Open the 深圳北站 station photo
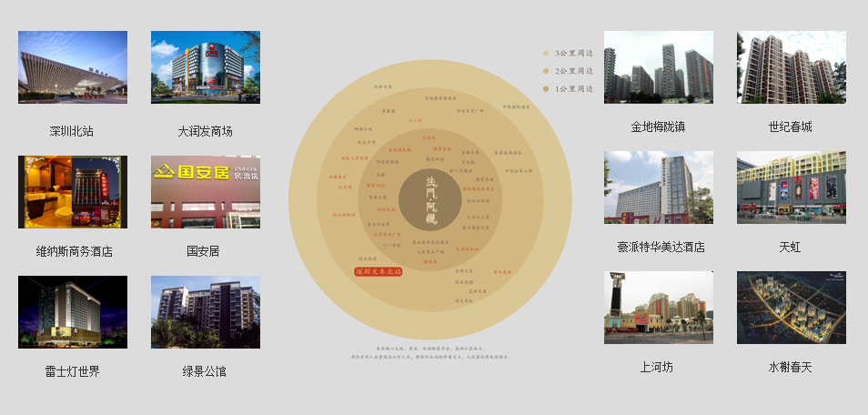Image resolution: width=868 pixels, height=415 pixels. click(73, 67)
